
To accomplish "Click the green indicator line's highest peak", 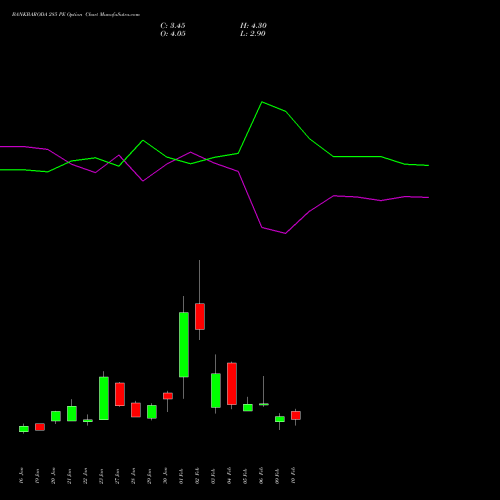I will pyautogui.click(x=262, y=102).
